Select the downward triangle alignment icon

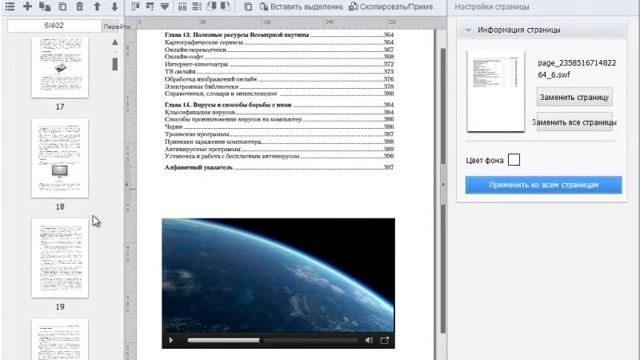(x=165, y=7)
